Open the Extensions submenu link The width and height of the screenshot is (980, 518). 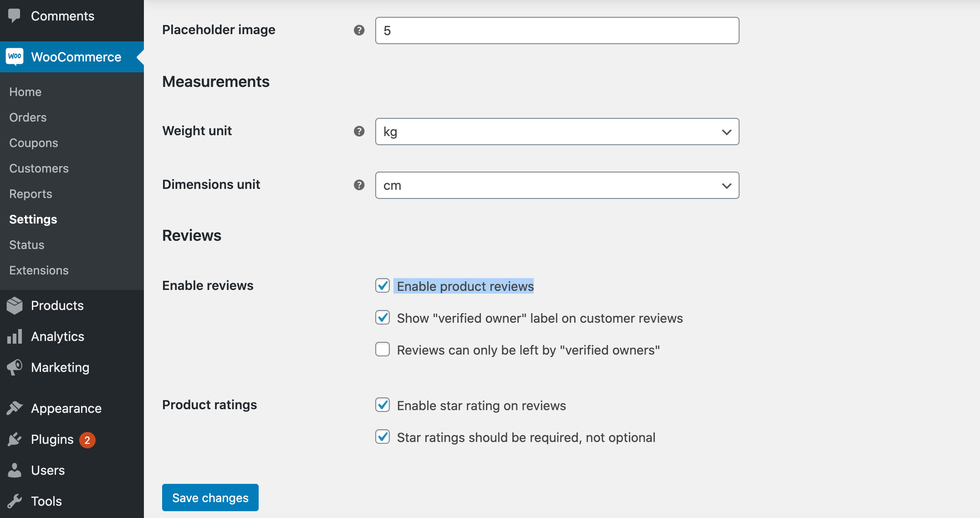(39, 270)
